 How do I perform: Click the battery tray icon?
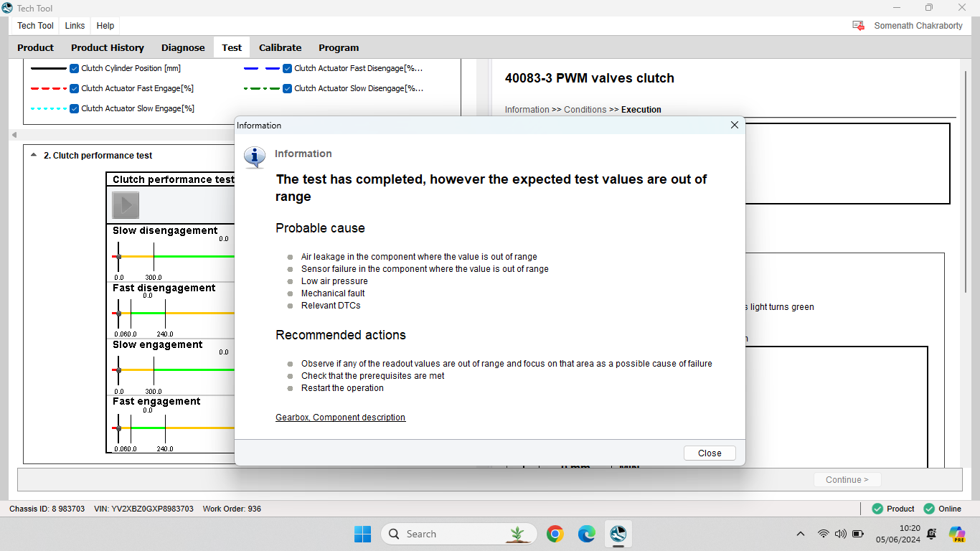(858, 534)
